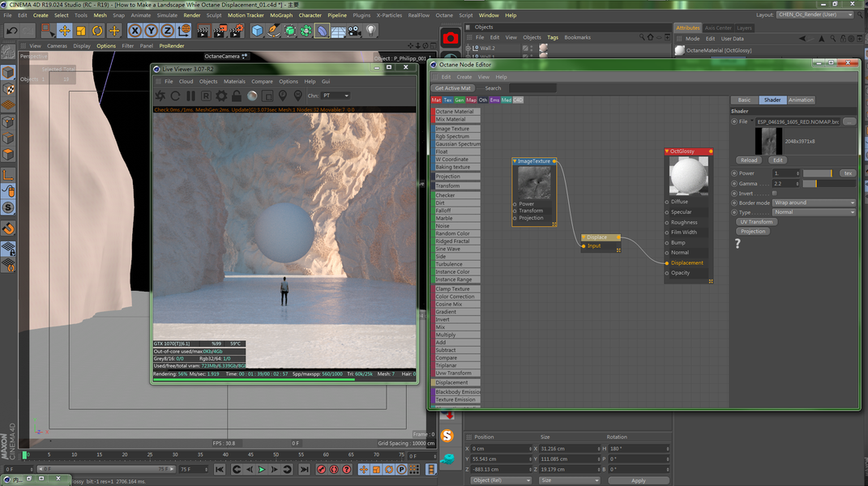The image size is (868, 486).
Task: Open the Border mode dropdown
Action: pos(814,202)
